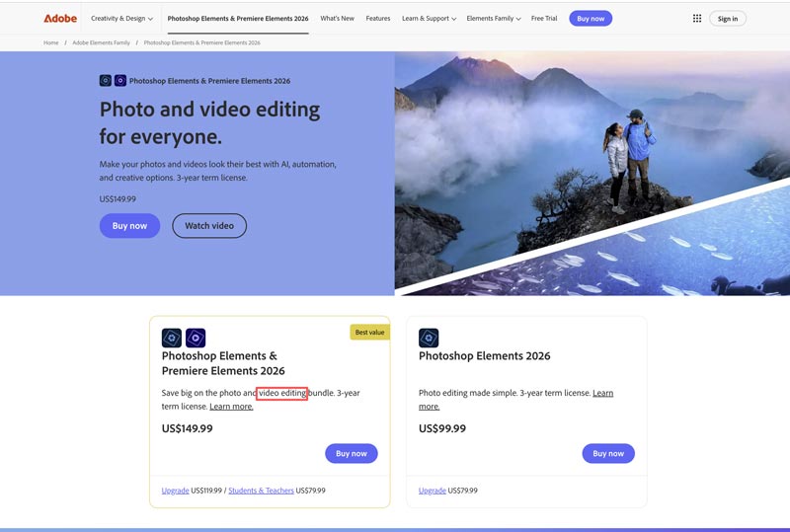Click the 'Photo and video editing for everyone.' heading
790x532 pixels.
[209, 123]
